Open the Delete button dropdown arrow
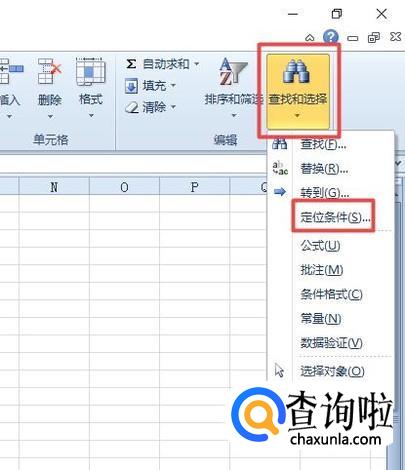 click(50, 116)
